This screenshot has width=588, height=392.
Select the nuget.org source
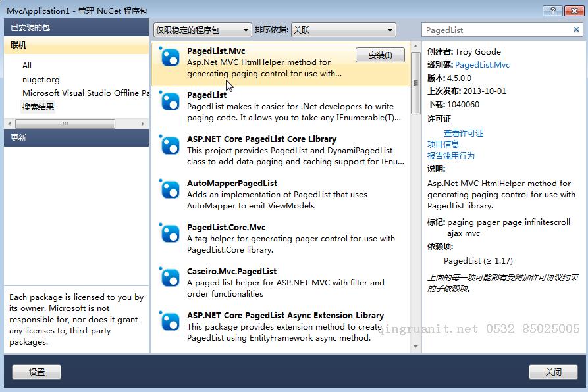click(x=41, y=80)
